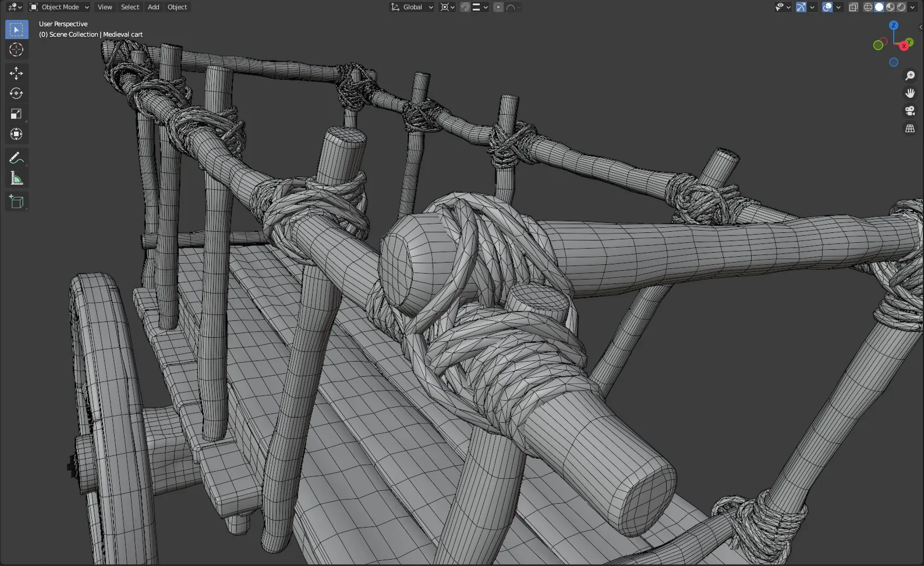This screenshot has width=924, height=566.
Task: Click the negative Z blue gizmo circle
Action: coord(894,62)
